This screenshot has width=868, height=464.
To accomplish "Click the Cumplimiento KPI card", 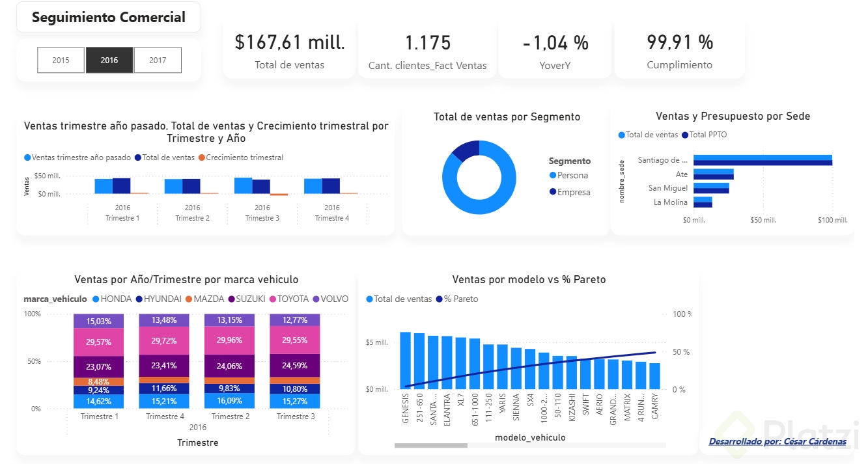I will [x=679, y=49].
